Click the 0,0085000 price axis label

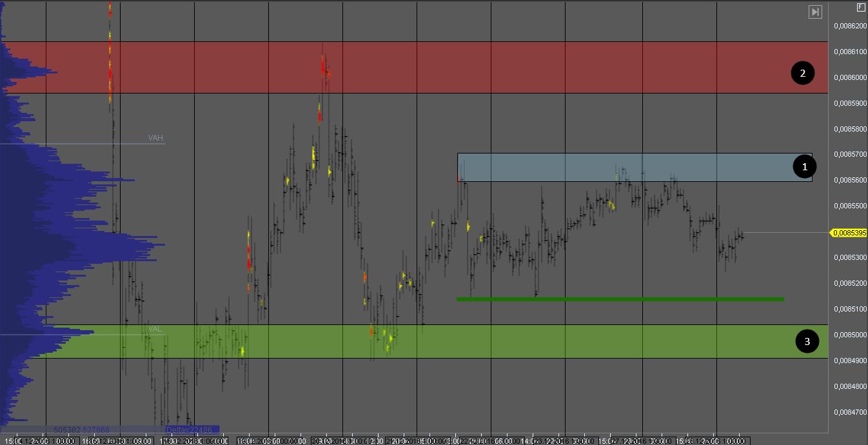click(849, 335)
